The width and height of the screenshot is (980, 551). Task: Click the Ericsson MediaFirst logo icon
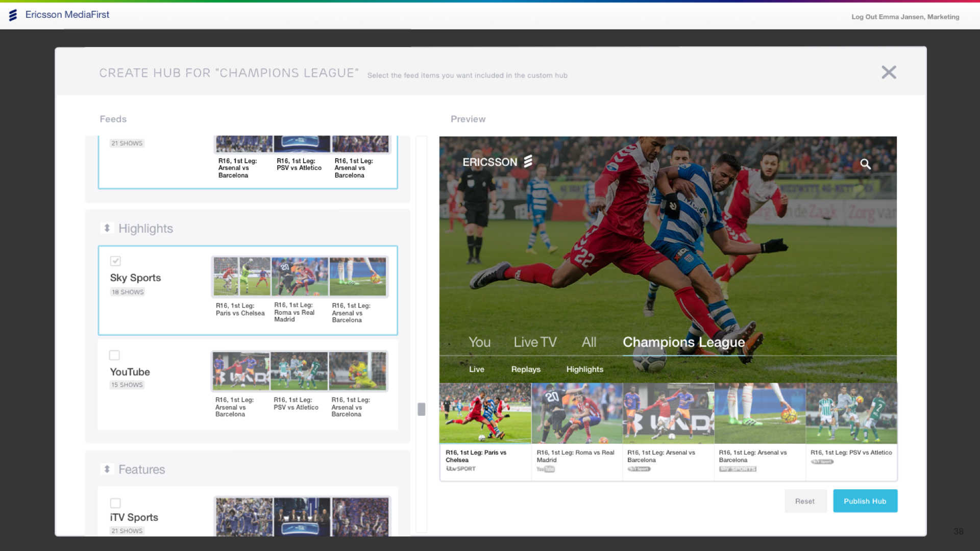(x=13, y=15)
